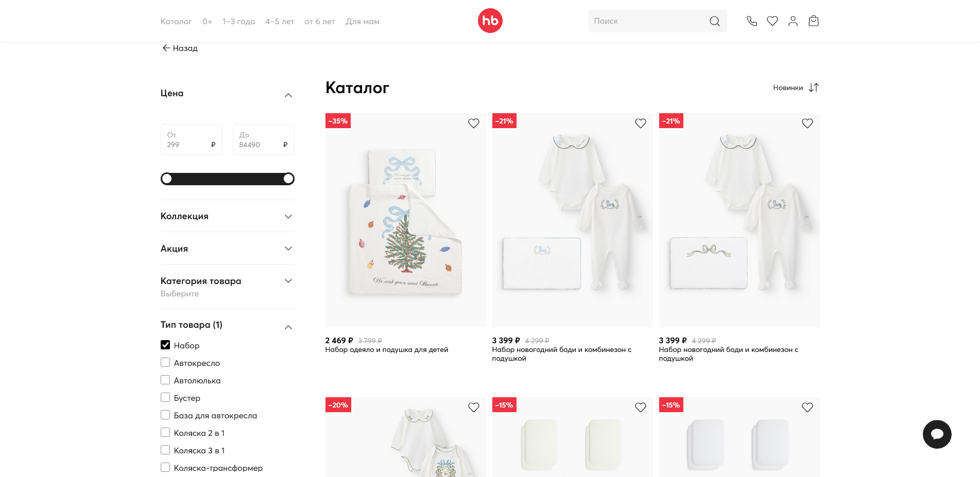Add the -35% blanket set to favorites
This screenshot has width=980, height=477.
(x=474, y=123)
